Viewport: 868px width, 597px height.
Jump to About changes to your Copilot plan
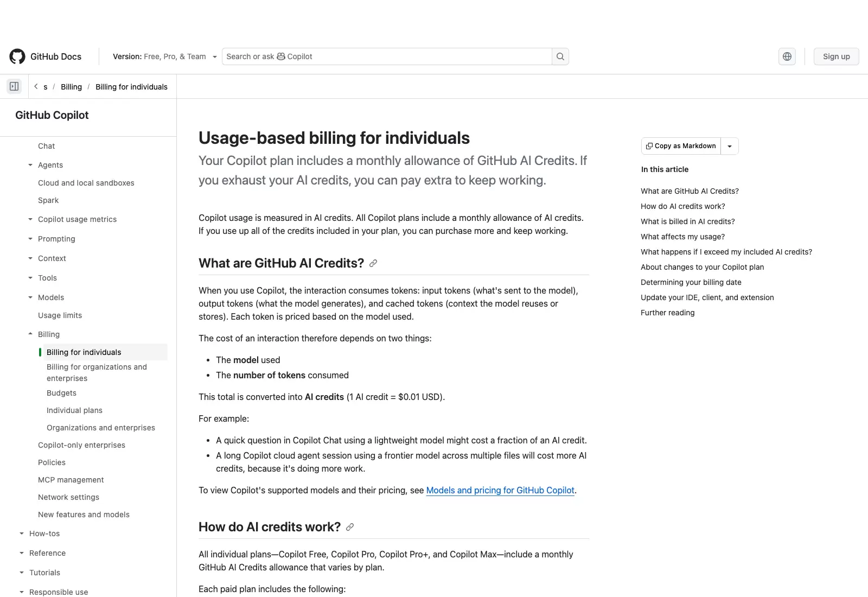pyautogui.click(x=702, y=267)
